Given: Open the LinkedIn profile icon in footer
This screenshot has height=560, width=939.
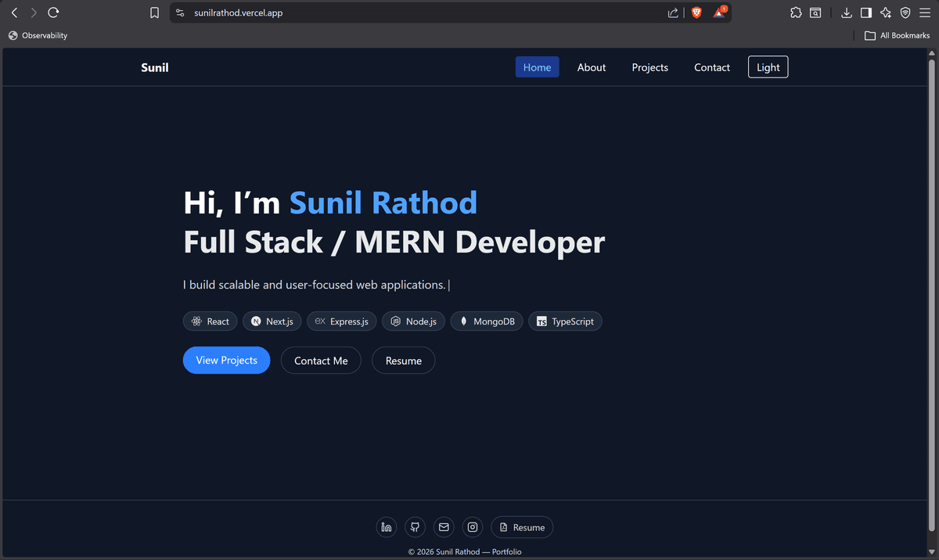Looking at the screenshot, I should [386, 526].
